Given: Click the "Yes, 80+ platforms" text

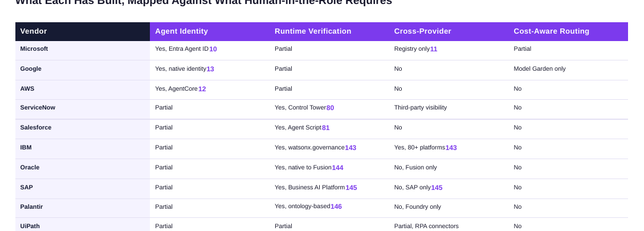Looking at the screenshot, I should tap(420, 147).
